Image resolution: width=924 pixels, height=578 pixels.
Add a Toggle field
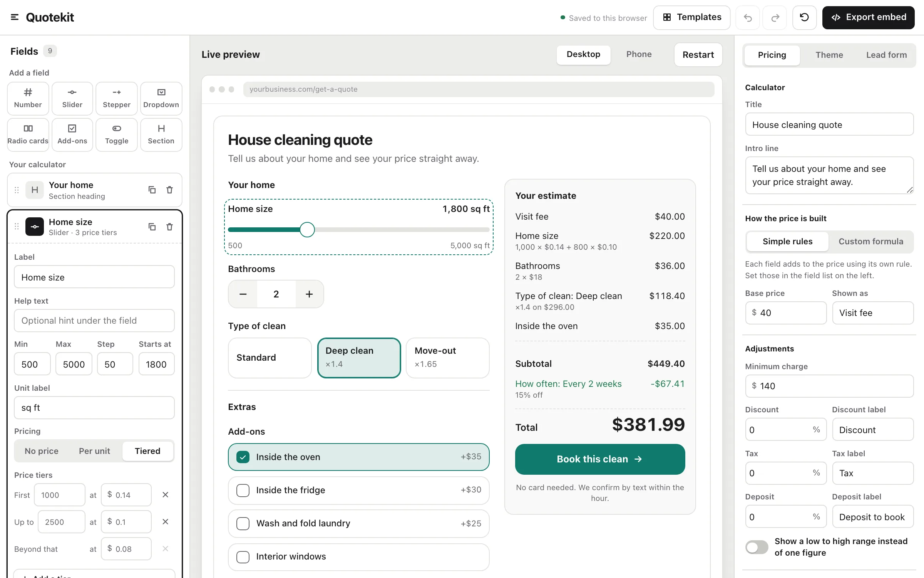pos(117,134)
